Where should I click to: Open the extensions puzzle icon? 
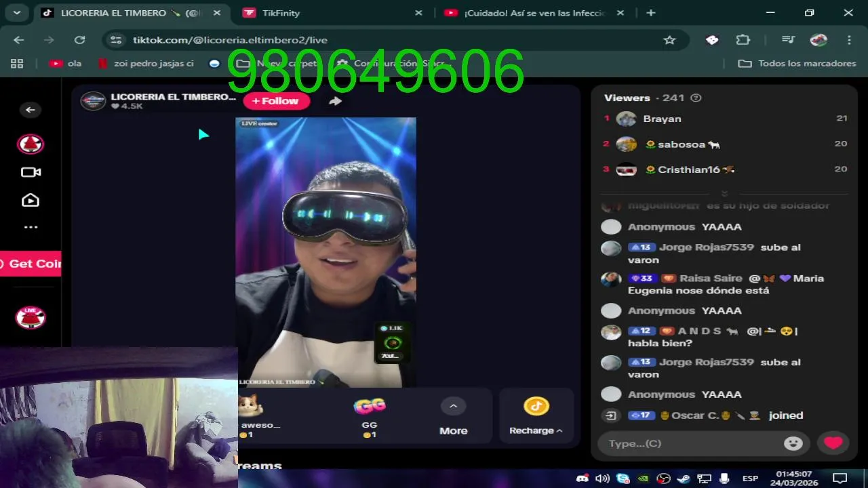[x=743, y=40]
